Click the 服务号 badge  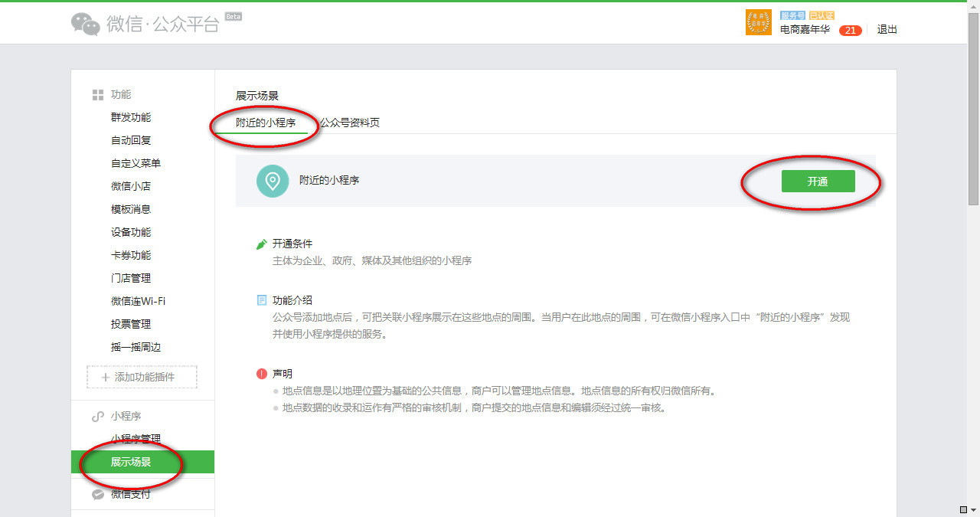coord(792,15)
